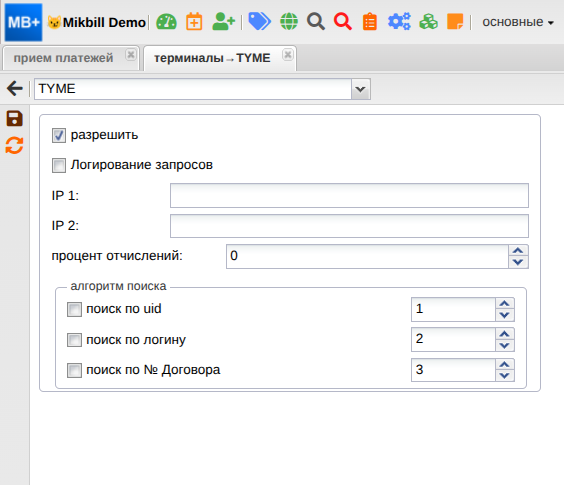Expand the TYME terminal dropdown arrow
The image size is (564, 485).
click(361, 89)
